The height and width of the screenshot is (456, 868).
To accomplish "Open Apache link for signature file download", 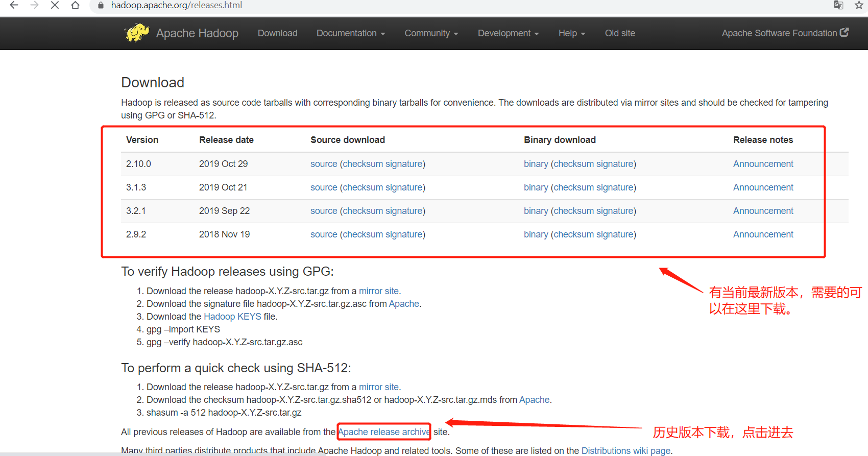I will pos(404,304).
